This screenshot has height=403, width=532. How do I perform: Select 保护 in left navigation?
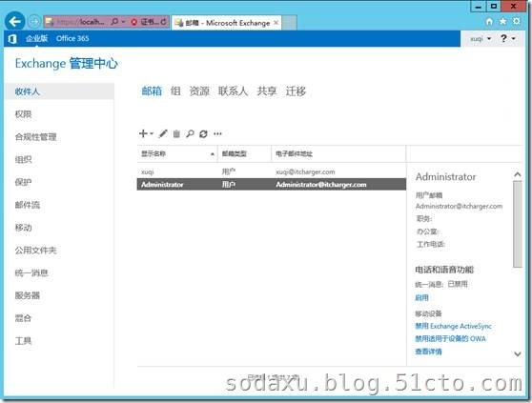pyautogui.click(x=23, y=182)
